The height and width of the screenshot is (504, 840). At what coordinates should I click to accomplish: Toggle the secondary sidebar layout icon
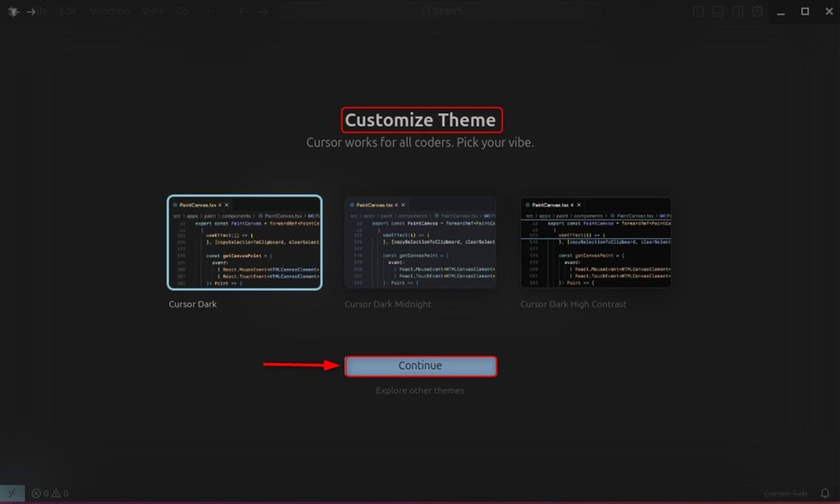tap(737, 11)
